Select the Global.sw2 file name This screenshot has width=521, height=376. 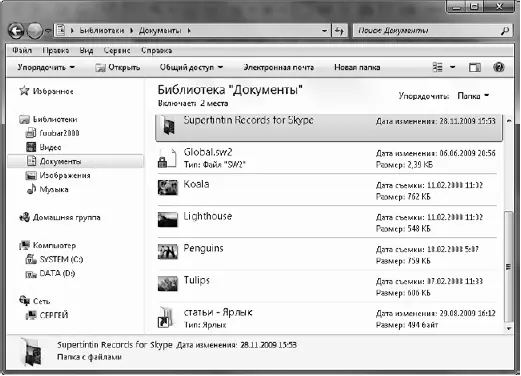pyautogui.click(x=208, y=152)
